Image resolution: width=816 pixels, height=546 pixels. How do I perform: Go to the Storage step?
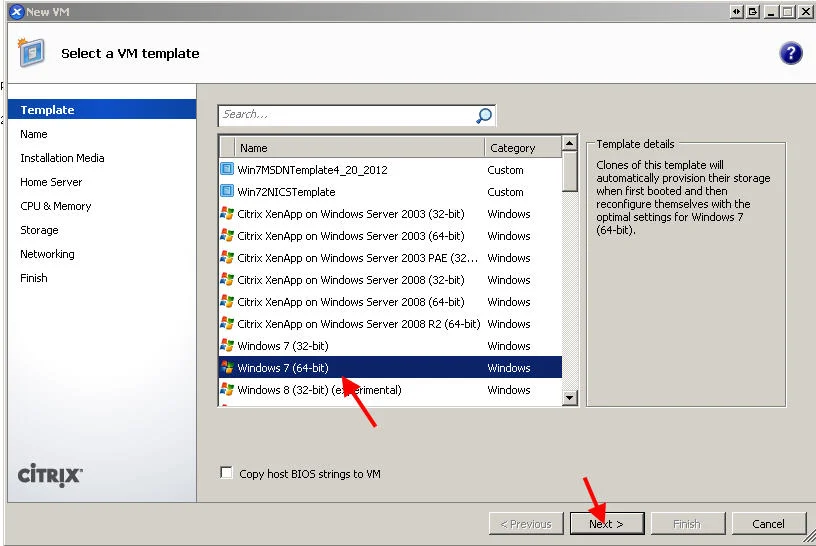39,230
